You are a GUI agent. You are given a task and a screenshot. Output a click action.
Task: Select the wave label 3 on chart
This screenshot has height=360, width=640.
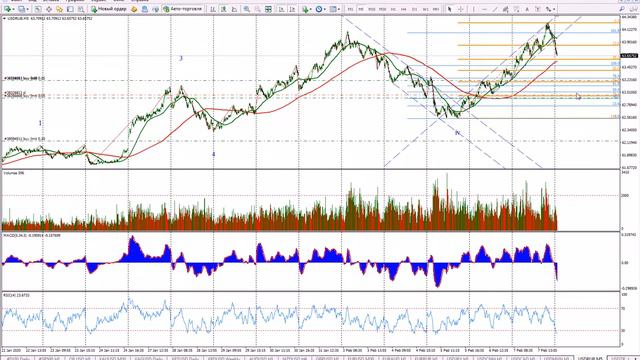coord(181,58)
